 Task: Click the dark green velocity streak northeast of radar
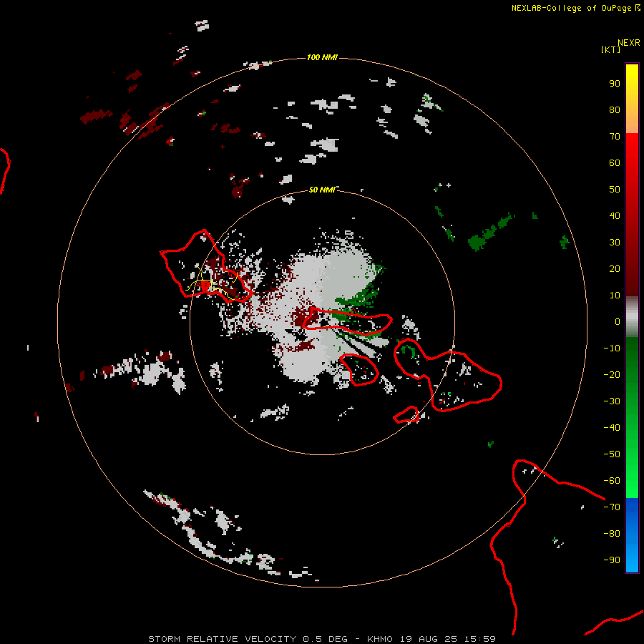tap(491, 231)
